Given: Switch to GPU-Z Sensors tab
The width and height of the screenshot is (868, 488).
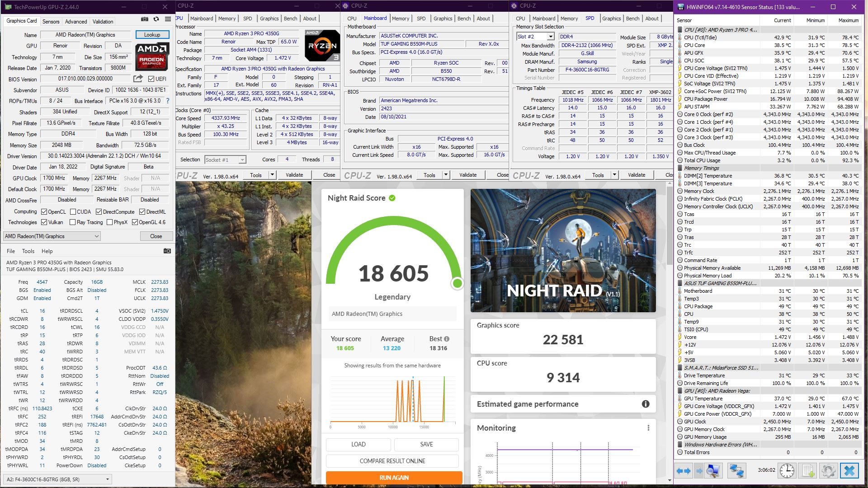Looking at the screenshot, I should [x=51, y=21].
